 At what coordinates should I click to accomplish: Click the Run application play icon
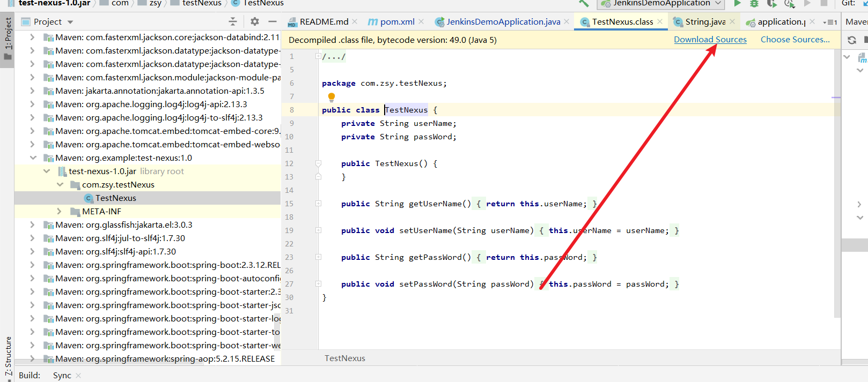click(x=737, y=3)
